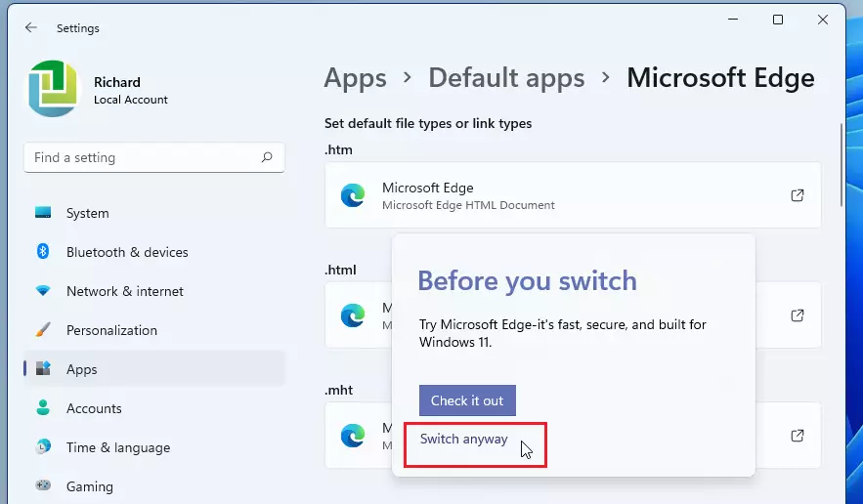Open the .htm external link icon
Viewport: 863px width, 504px height.
point(797,195)
